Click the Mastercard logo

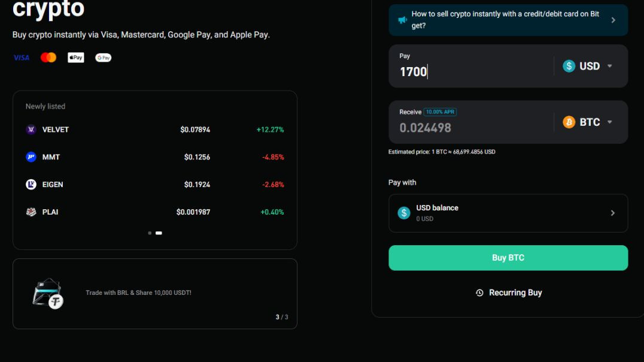(48, 58)
